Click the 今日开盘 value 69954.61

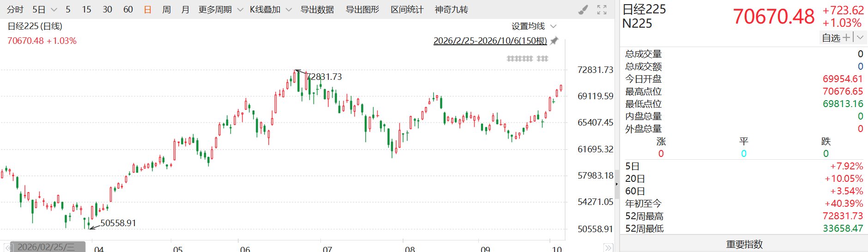(843, 79)
